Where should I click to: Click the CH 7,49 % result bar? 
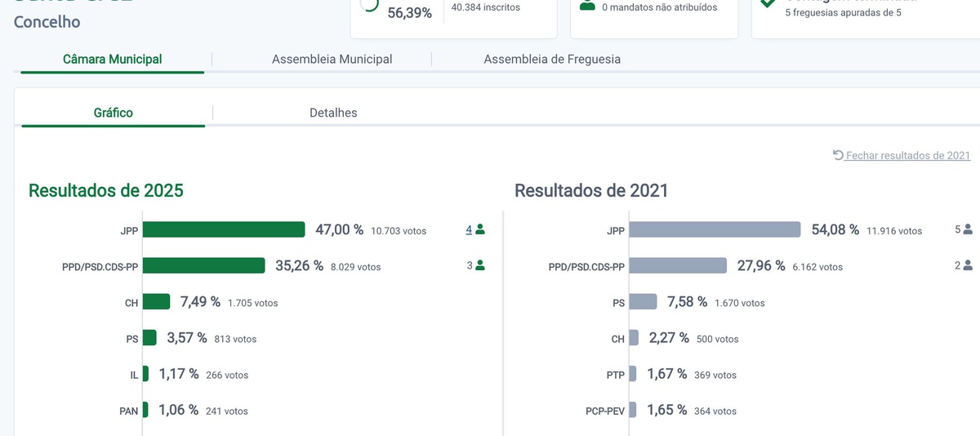pyautogui.click(x=156, y=301)
